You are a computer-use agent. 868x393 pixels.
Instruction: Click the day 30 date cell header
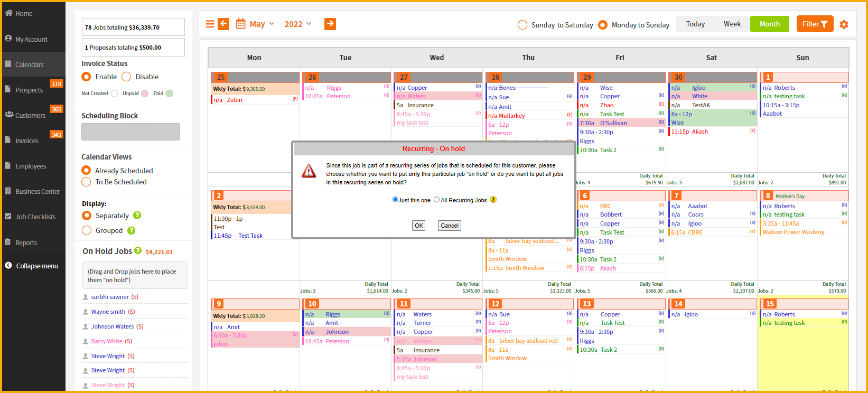tap(712, 77)
